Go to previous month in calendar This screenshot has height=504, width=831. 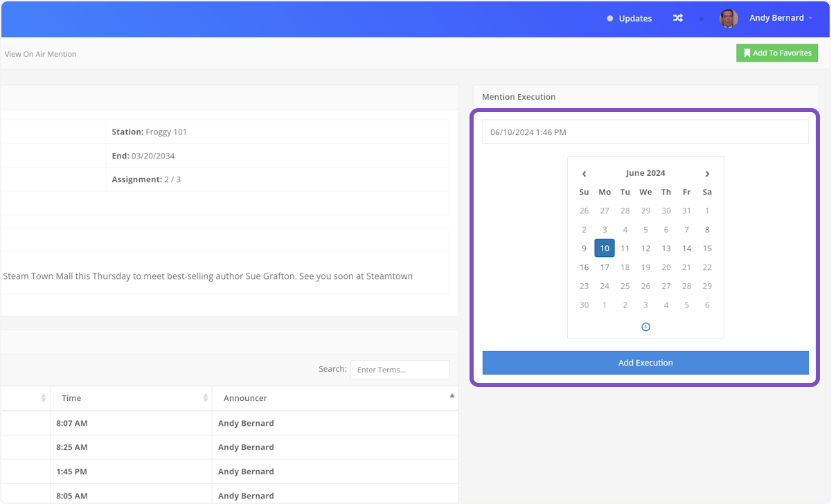584,174
